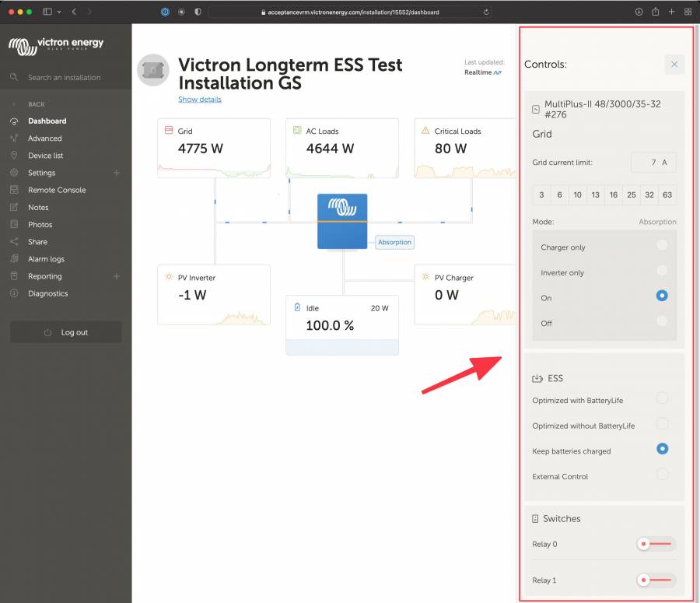This screenshot has height=603, width=700.
Task: Click the Victron Energy logo
Action: tap(56, 45)
